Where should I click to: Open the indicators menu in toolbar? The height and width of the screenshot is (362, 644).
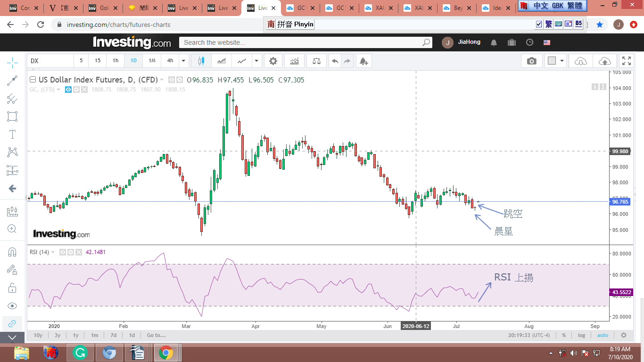[x=294, y=61]
